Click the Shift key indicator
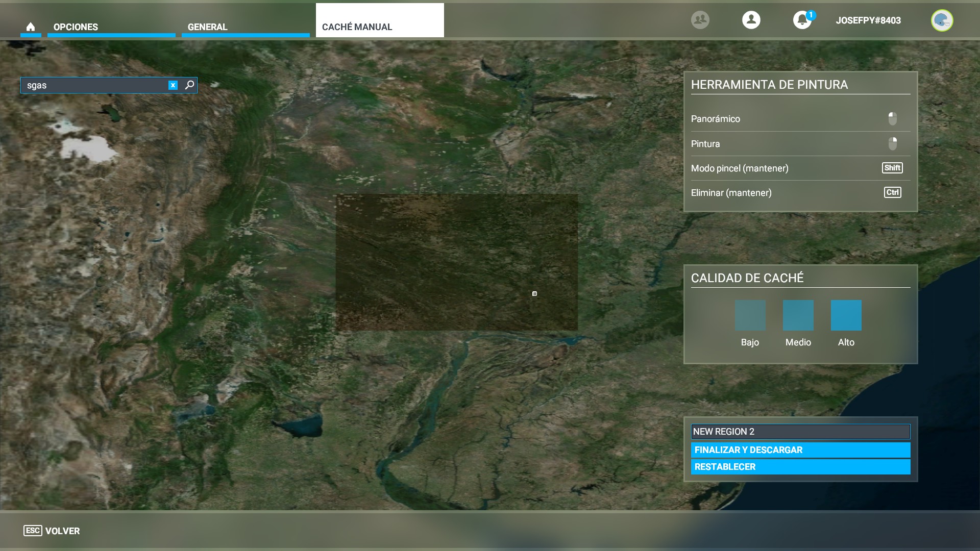 click(x=892, y=168)
